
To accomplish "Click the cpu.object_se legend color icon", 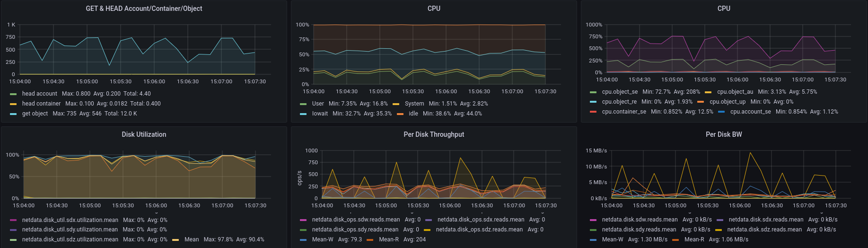I will point(593,92).
